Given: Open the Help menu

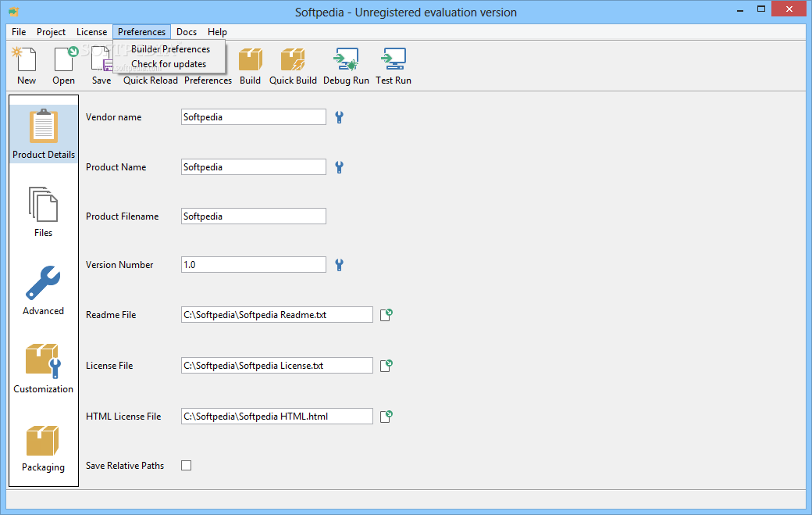Looking at the screenshot, I should (x=218, y=32).
